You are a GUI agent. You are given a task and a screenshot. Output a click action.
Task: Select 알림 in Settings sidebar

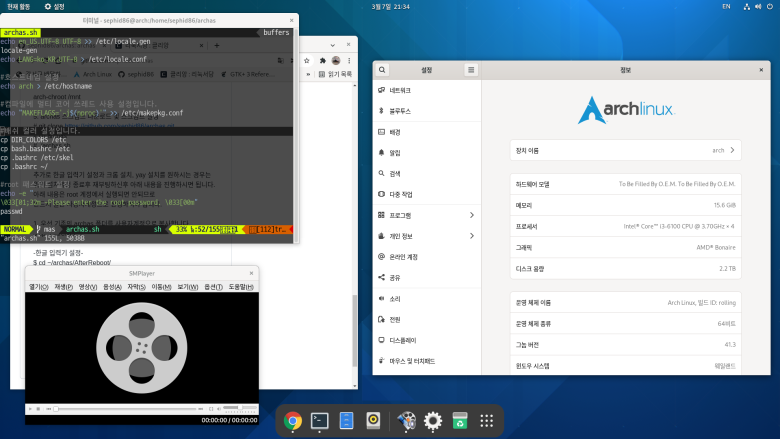coord(427,153)
